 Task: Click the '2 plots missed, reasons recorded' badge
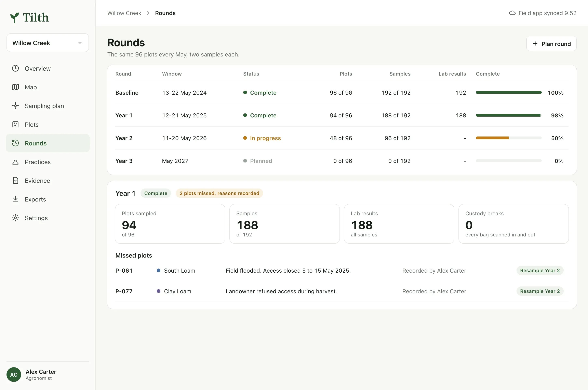[219, 193]
